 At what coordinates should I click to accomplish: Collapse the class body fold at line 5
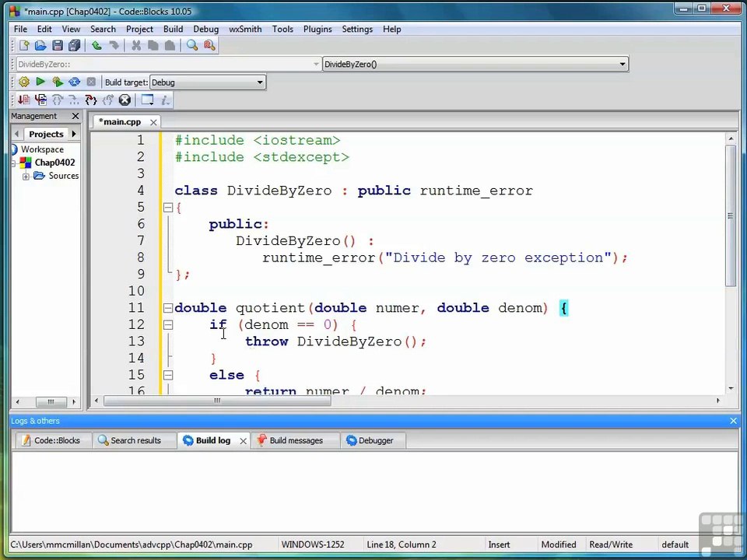pyautogui.click(x=168, y=207)
